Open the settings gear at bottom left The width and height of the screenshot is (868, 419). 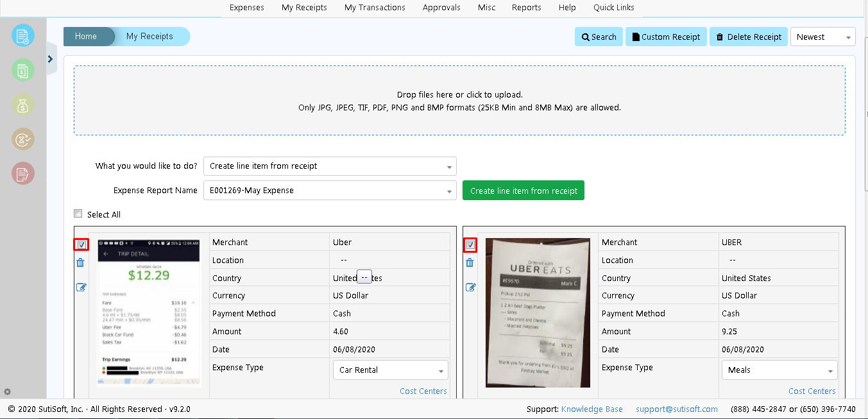click(7, 391)
